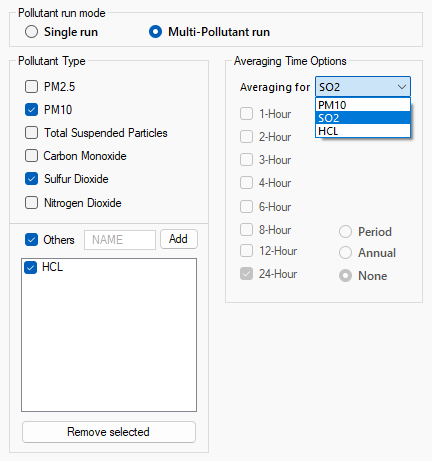Uncheck the Sulfur Dioxide checkbox
Image resolution: width=432 pixels, height=461 pixels.
(31, 179)
